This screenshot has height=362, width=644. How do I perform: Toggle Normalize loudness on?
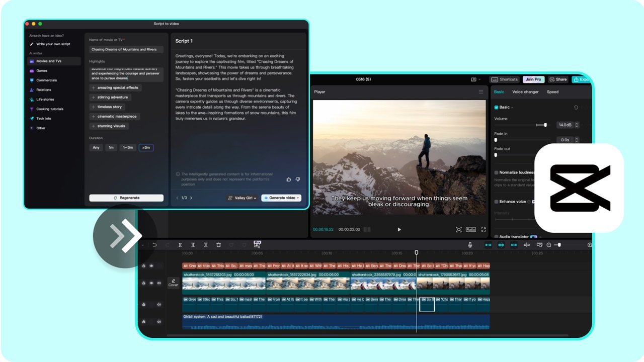pos(496,172)
